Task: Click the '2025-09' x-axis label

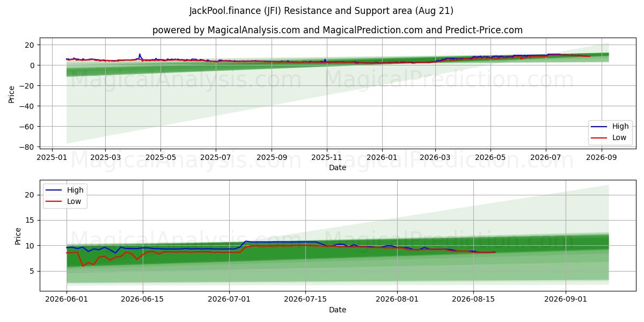Action: pos(272,157)
